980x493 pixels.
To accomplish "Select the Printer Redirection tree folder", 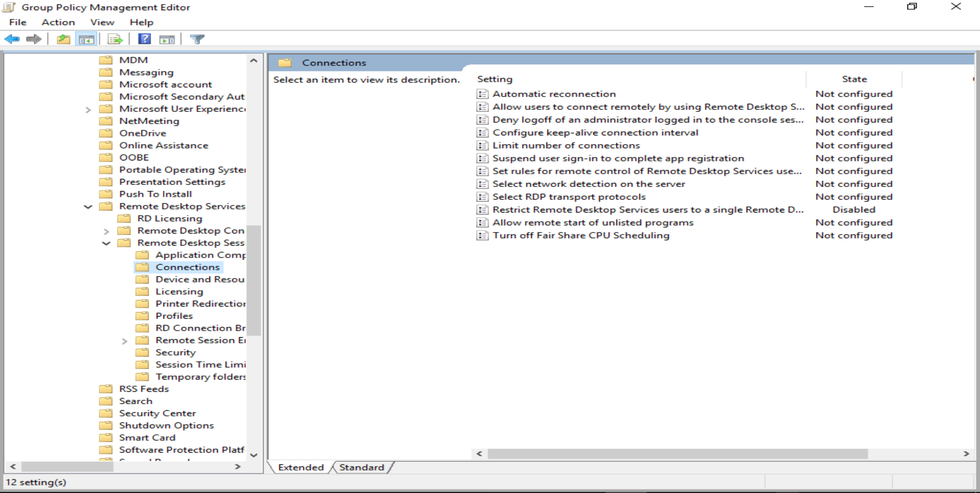I will coord(200,304).
